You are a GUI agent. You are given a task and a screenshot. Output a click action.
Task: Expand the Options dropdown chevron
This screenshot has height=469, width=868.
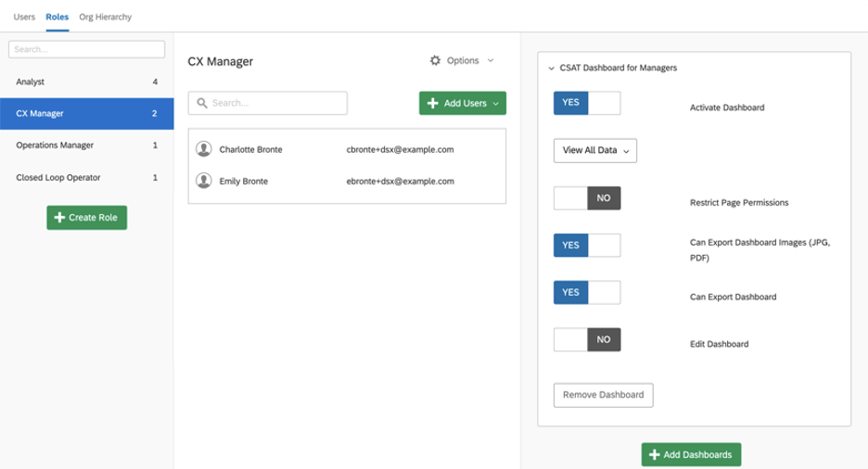[x=491, y=60]
